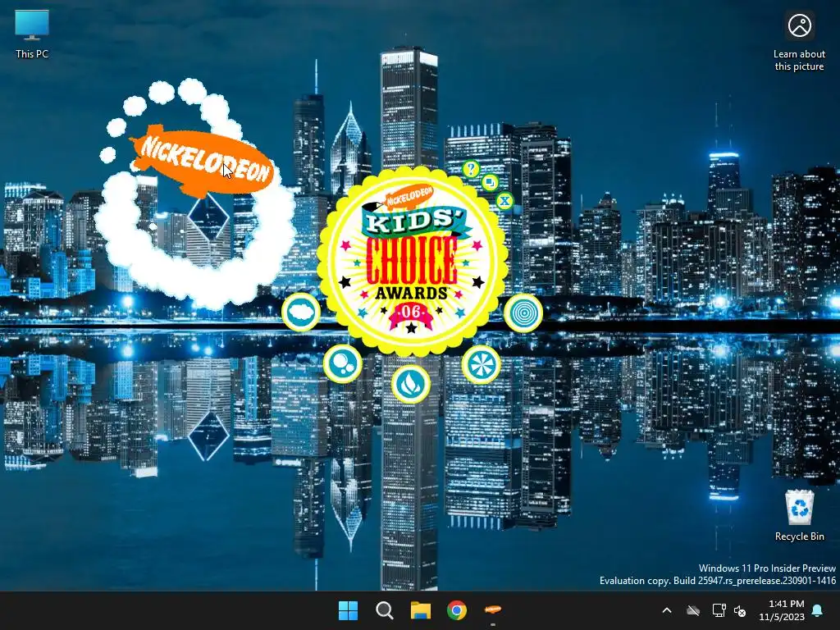
Task: Select the Recycle Bin desktop icon
Action: coord(799,515)
